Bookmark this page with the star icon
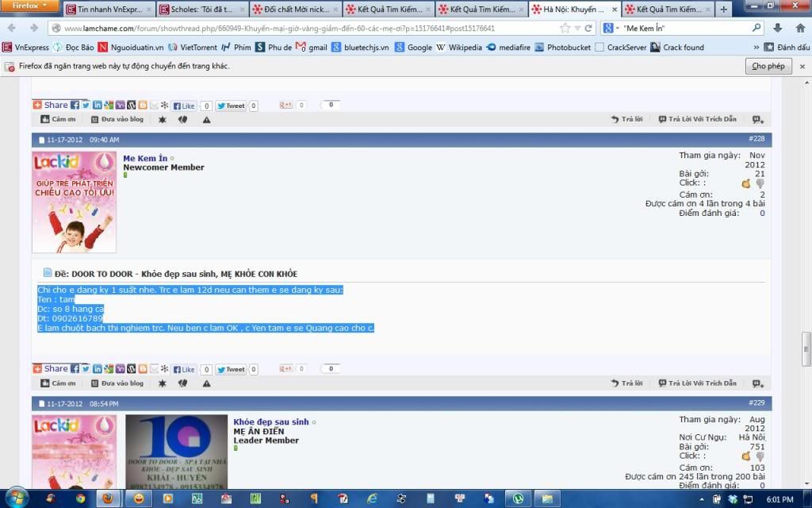This screenshot has height=508, width=812. pos(565,28)
